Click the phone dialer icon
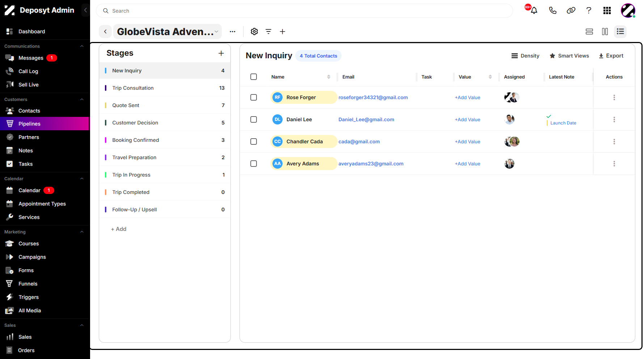 click(x=552, y=10)
